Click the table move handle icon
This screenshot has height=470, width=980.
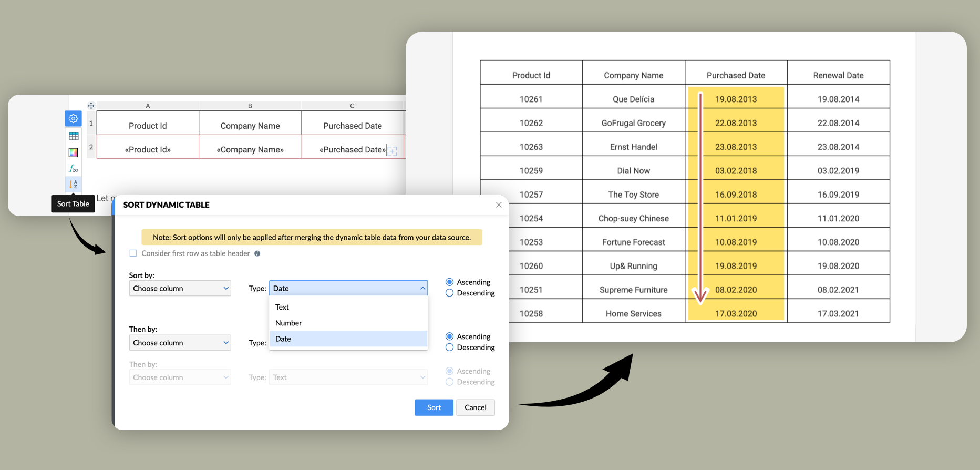(x=91, y=106)
